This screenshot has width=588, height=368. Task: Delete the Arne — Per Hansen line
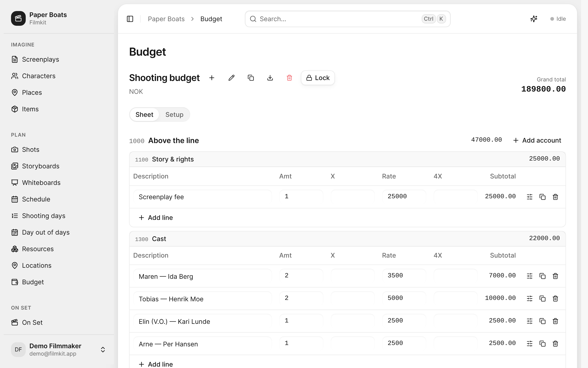pyautogui.click(x=555, y=343)
